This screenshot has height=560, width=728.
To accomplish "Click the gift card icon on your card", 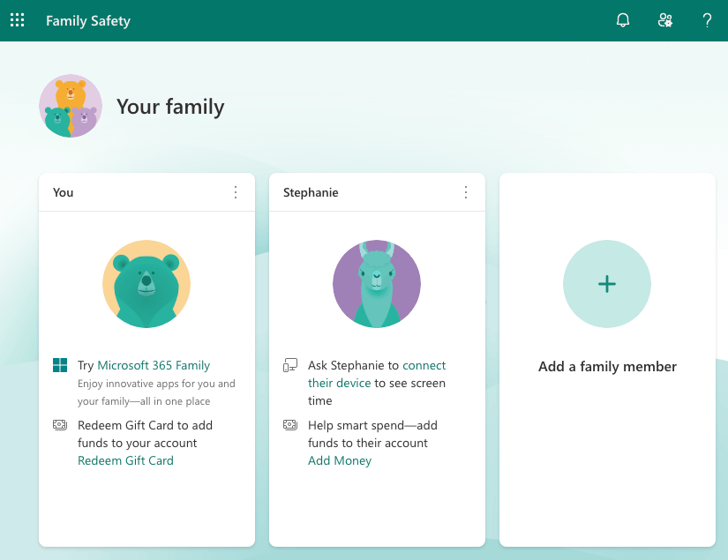I will [59, 424].
